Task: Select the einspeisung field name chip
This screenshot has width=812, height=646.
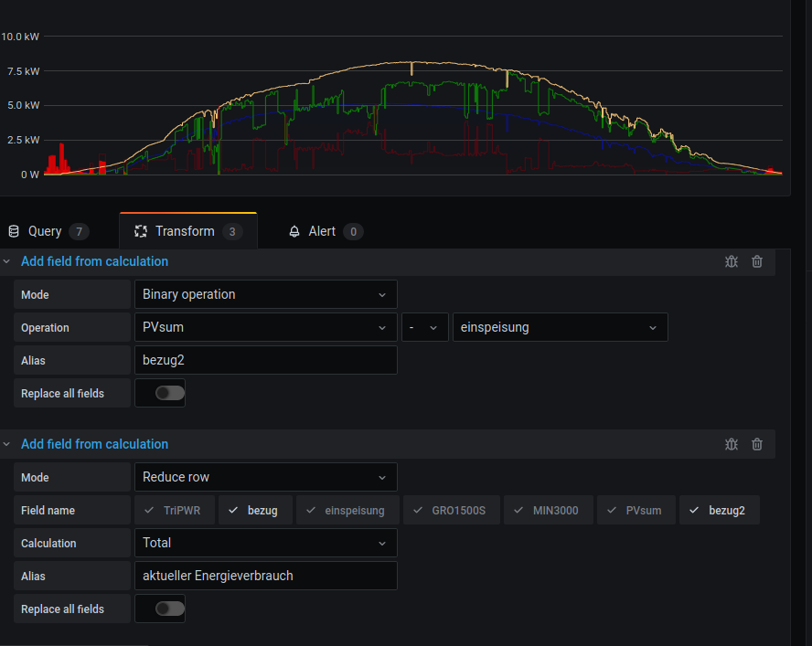Action: (347, 510)
